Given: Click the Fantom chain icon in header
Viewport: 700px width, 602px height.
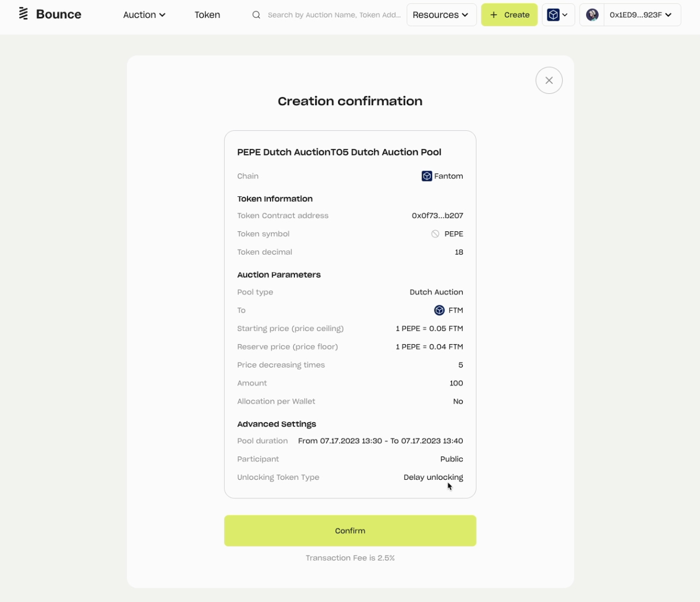Looking at the screenshot, I should click(x=553, y=15).
